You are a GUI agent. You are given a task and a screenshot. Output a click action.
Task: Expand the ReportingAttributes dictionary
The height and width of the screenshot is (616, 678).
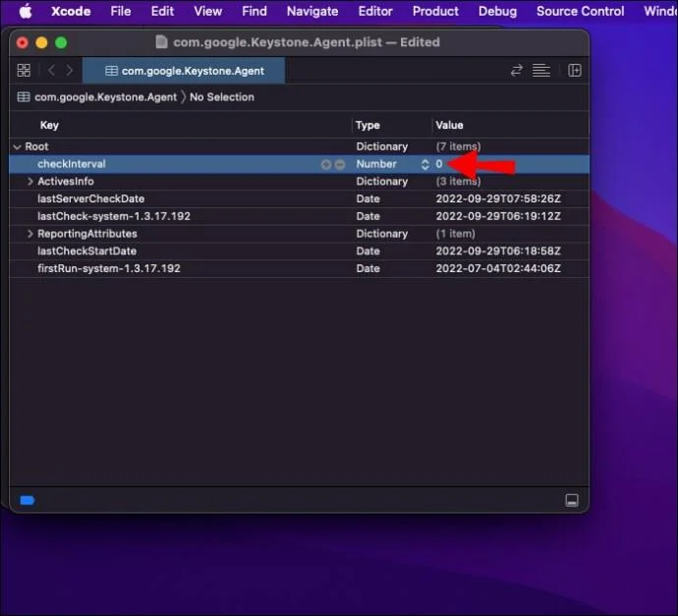coord(29,234)
